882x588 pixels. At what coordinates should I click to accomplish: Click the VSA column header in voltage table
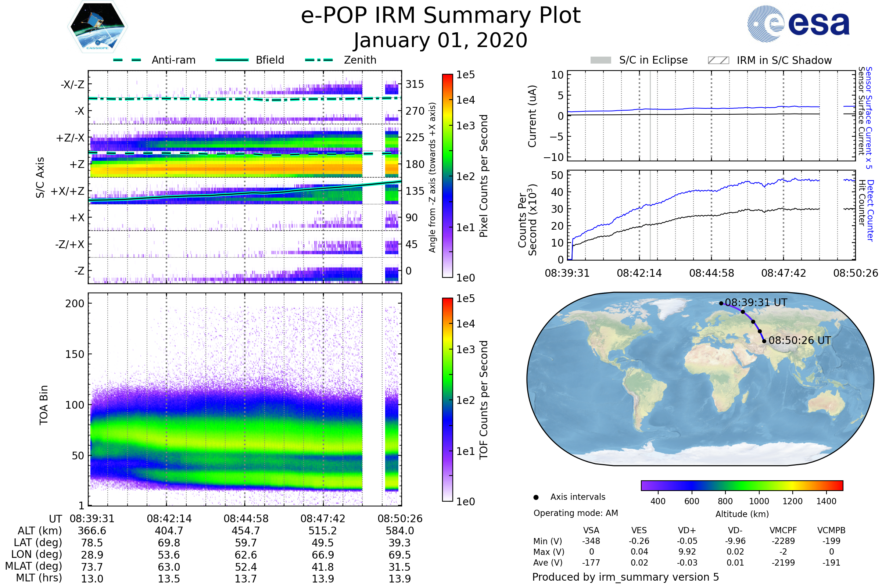(x=591, y=530)
